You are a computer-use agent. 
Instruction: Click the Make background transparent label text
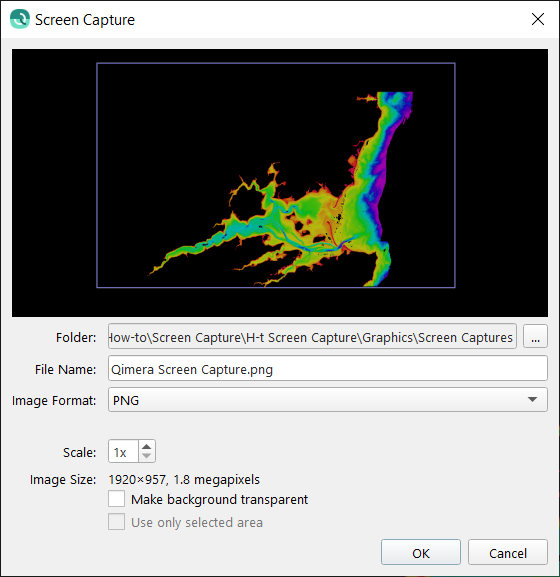[x=219, y=499]
